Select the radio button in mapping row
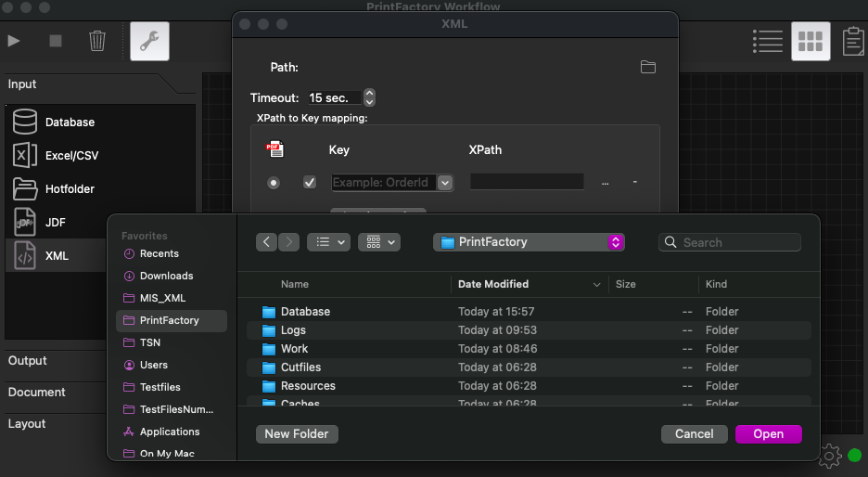Image resolution: width=868 pixels, height=477 pixels. click(274, 182)
